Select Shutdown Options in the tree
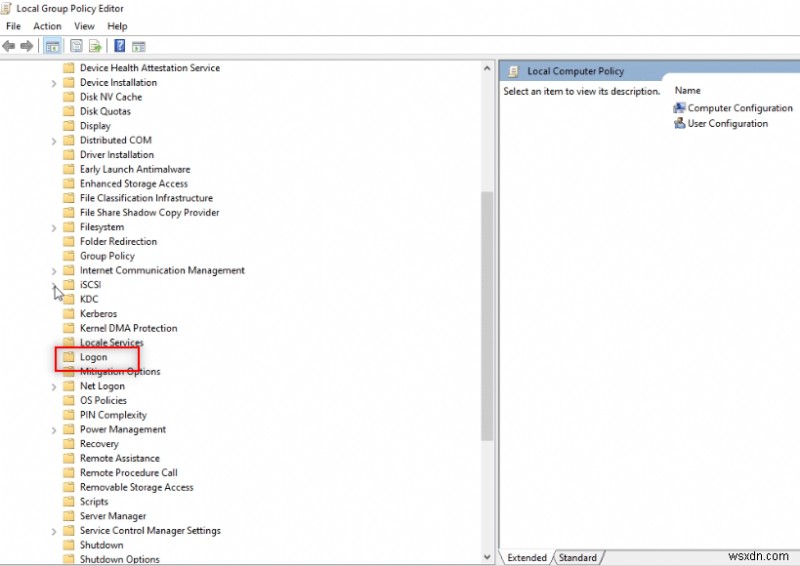The height and width of the screenshot is (566, 800). click(x=119, y=559)
